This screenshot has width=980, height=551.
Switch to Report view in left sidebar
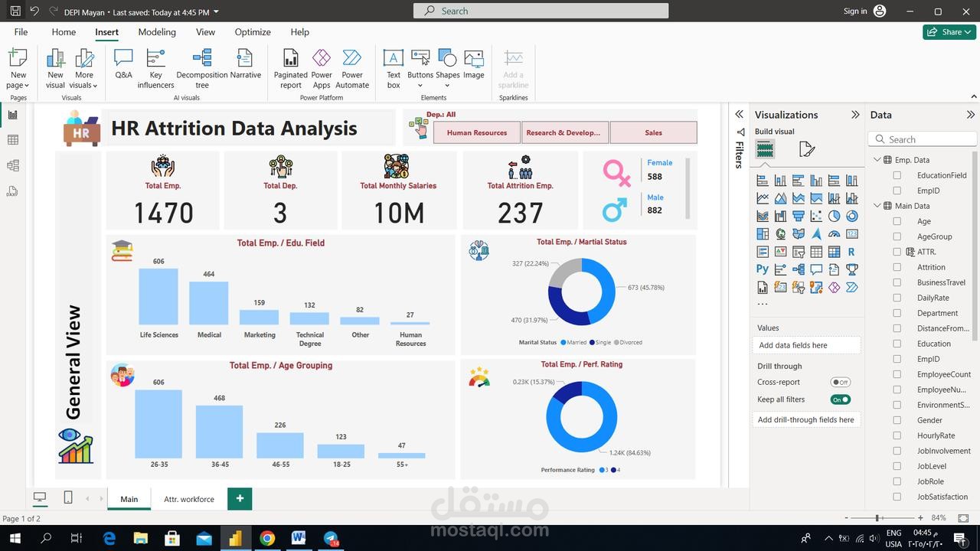tap(12, 115)
